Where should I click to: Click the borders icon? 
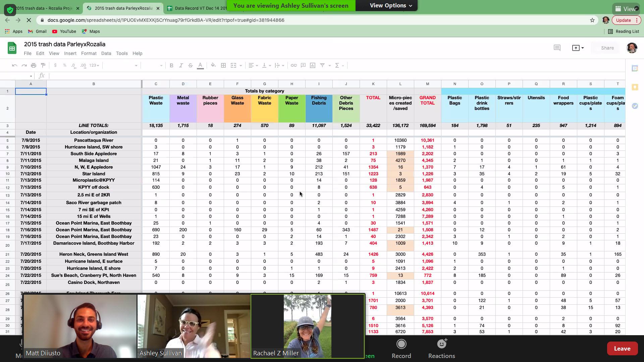[223, 65]
